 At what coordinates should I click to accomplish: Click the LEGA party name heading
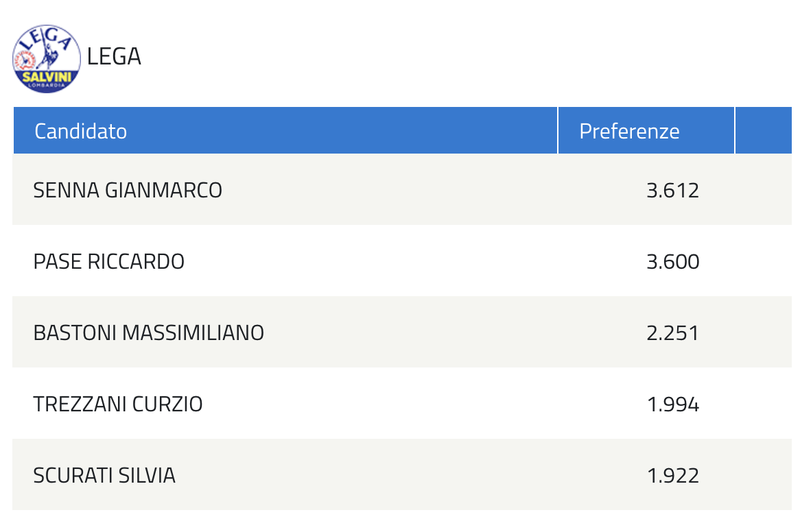tap(114, 56)
